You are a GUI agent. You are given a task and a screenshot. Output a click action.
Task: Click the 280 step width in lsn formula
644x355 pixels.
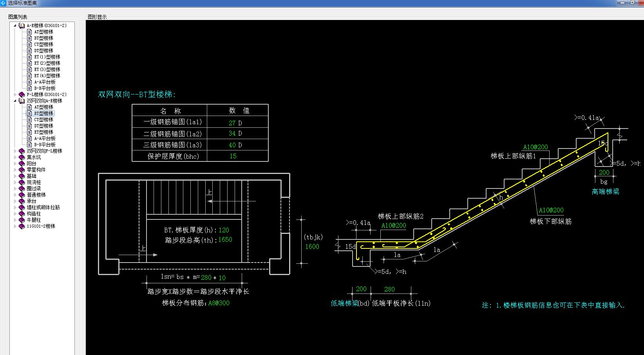[x=206, y=277]
